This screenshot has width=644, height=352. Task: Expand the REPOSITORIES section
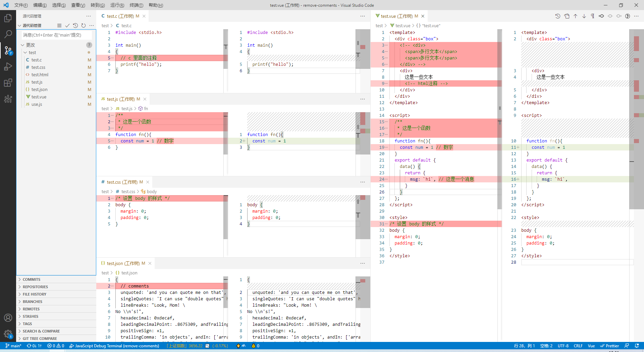click(56, 287)
